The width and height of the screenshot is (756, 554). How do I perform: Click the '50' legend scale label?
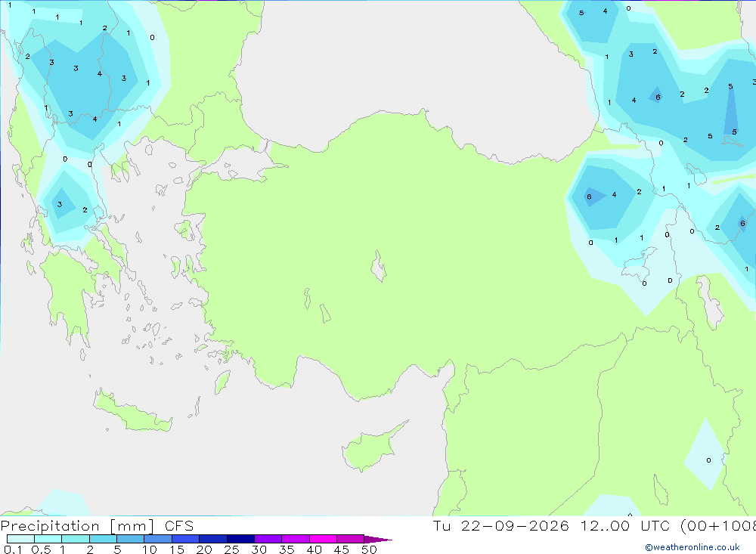[369, 549]
